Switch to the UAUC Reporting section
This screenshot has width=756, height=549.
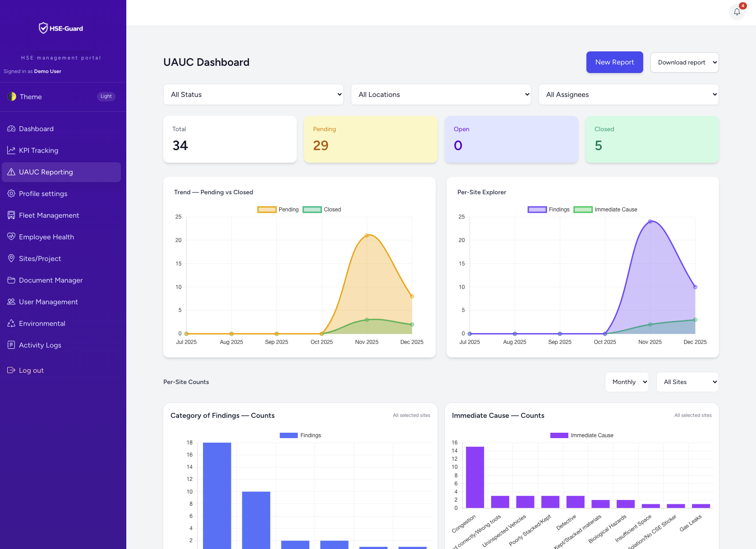(x=46, y=172)
